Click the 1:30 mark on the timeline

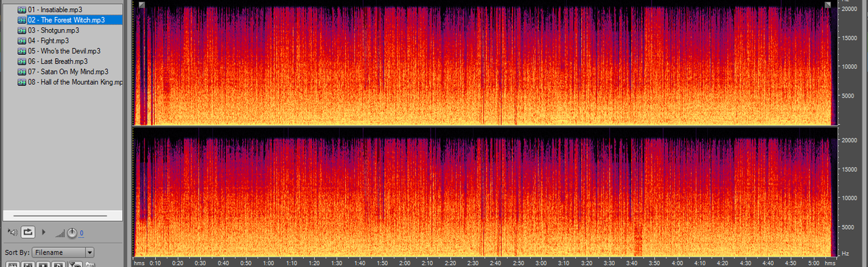336,263
